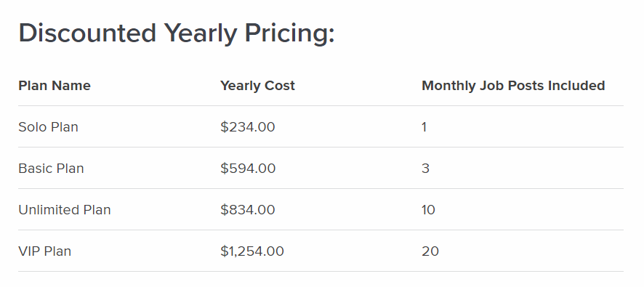Click the $1,254.00 yearly cost cell
Viewport: 644px width, 287px height.
point(252,251)
